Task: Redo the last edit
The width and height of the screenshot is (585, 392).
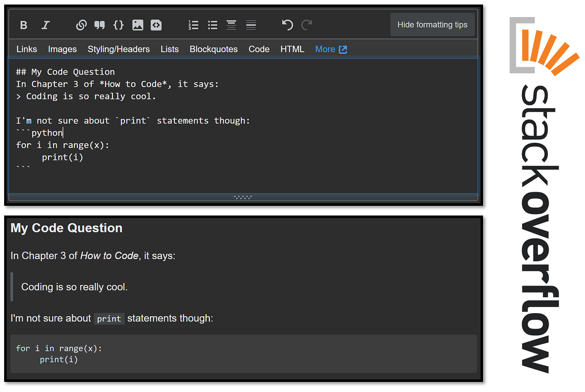Action: point(307,25)
